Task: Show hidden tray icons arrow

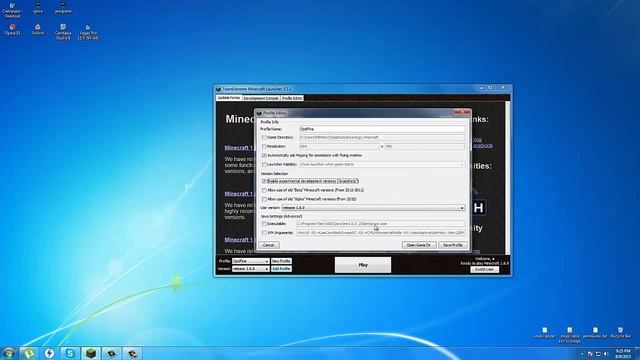Action: 582,354
